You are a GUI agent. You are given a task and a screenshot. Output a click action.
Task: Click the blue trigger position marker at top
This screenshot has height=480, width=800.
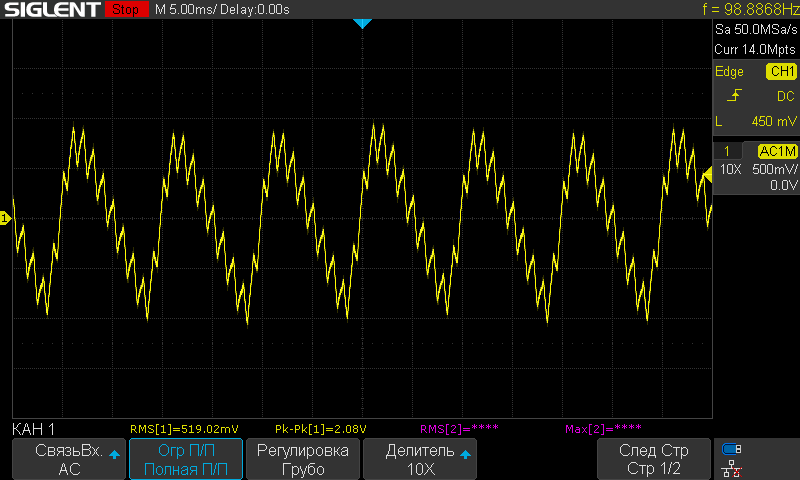(x=362, y=23)
